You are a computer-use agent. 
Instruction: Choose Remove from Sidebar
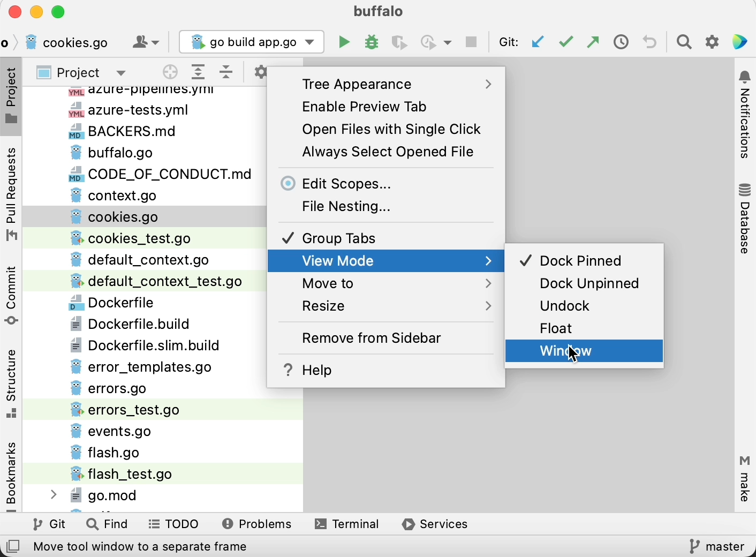(387, 338)
